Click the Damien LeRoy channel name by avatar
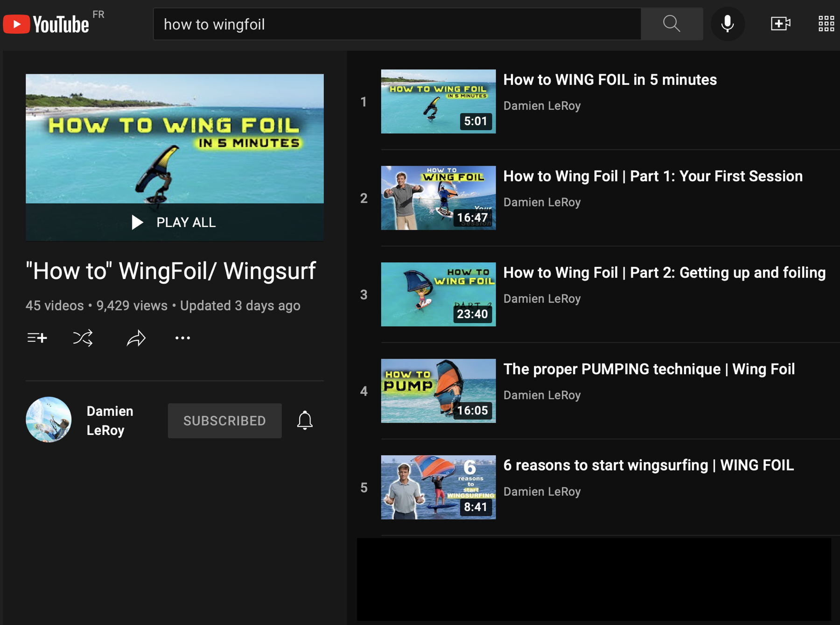This screenshot has height=625, width=840. coord(110,421)
